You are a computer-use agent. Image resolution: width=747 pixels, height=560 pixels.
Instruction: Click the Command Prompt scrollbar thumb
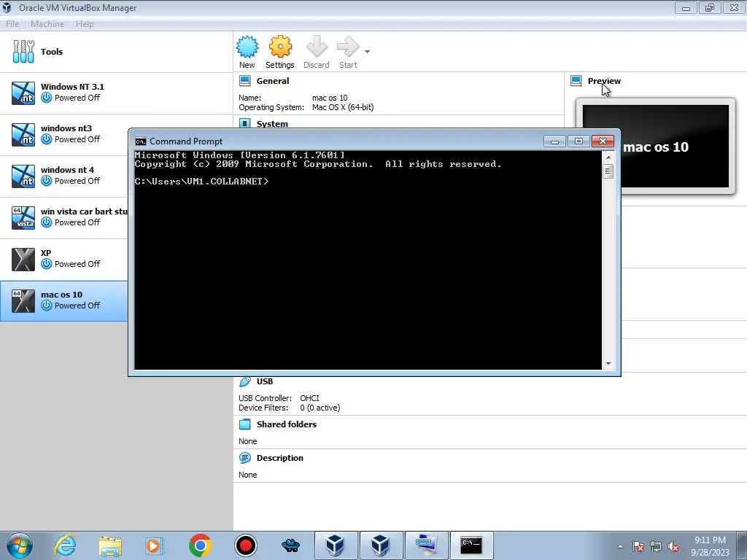608,171
